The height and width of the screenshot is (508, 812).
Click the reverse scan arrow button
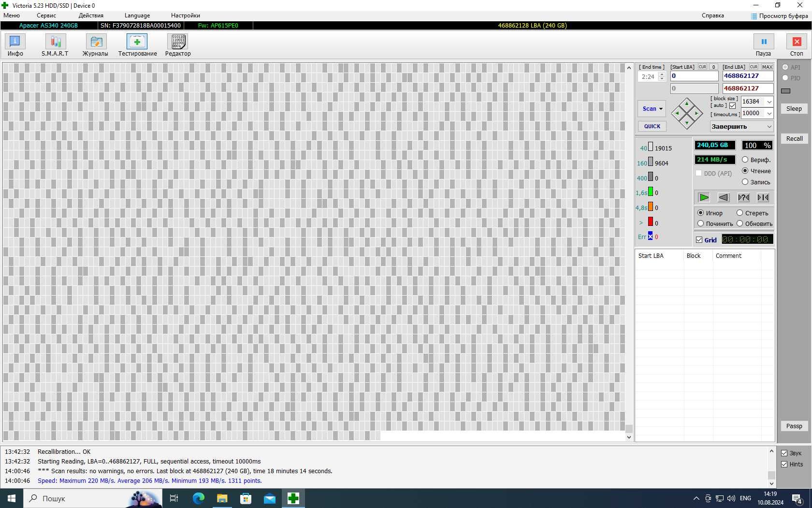click(x=724, y=197)
